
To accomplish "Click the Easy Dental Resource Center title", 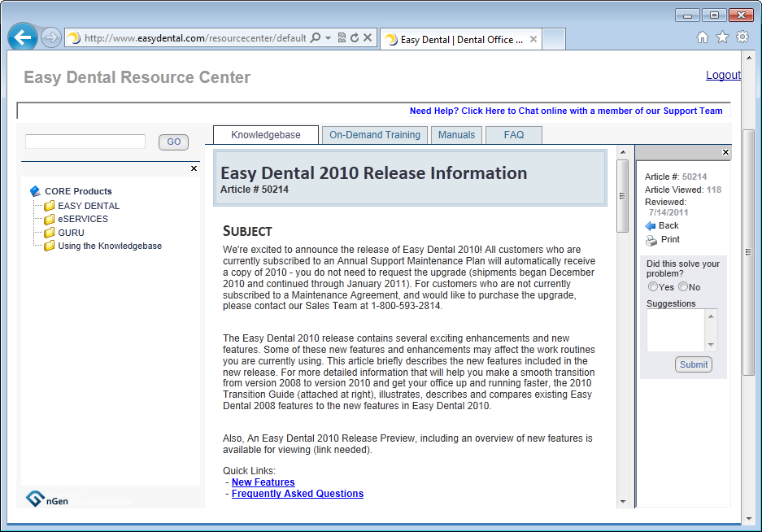I will point(137,77).
